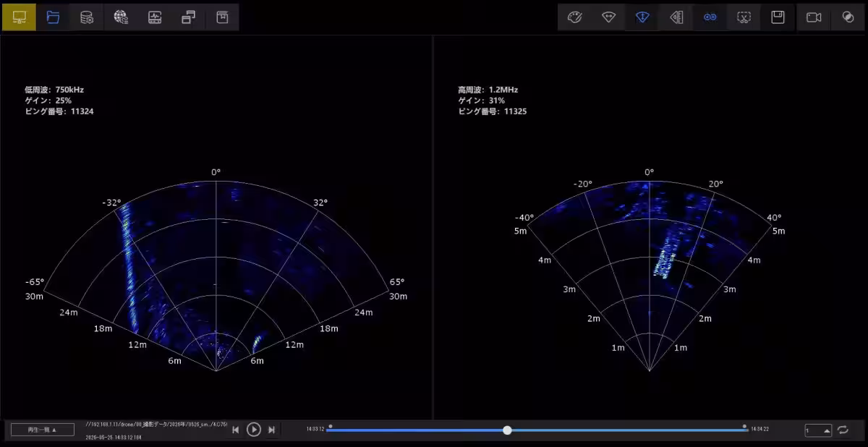Click the timeline end marker dot

coord(744,426)
